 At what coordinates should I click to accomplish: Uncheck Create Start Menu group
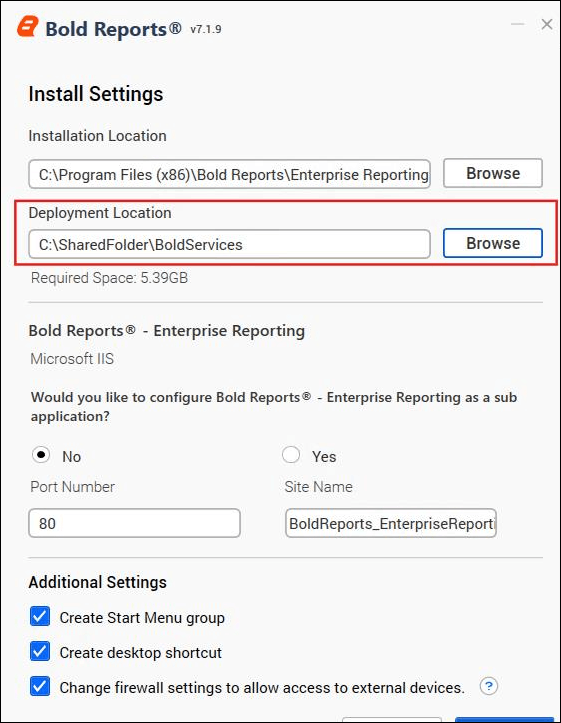[40, 616]
